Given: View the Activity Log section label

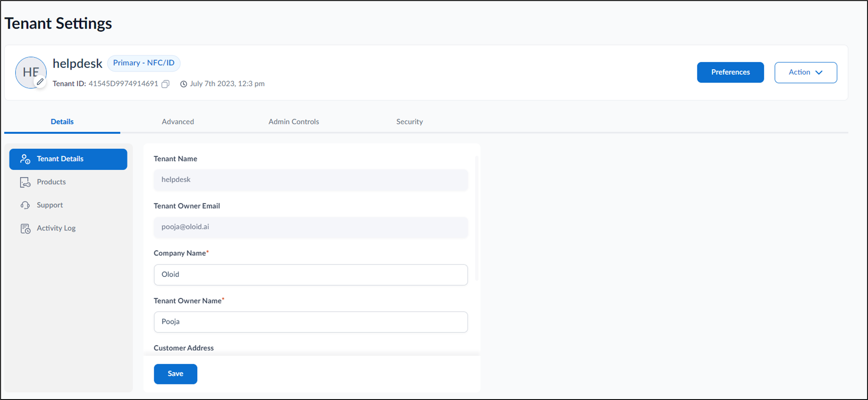Looking at the screenshot, I should click(56, 228).
